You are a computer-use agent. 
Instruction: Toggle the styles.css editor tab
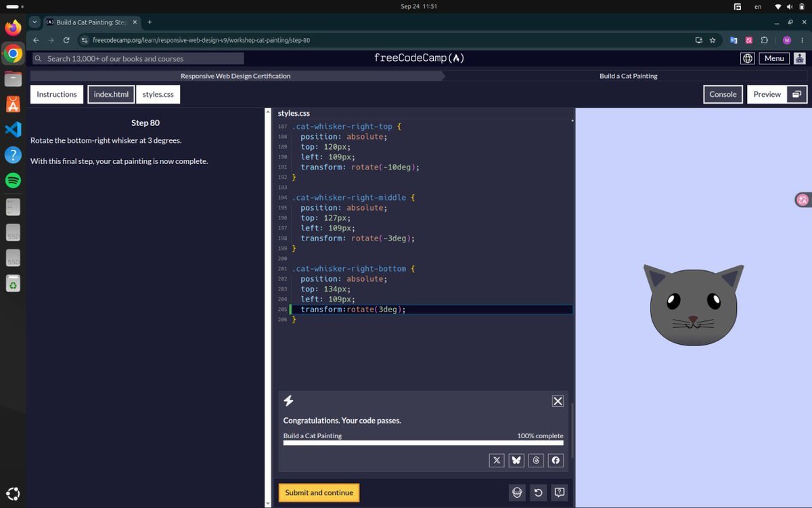pyautogui.click(x=158, y=94)
